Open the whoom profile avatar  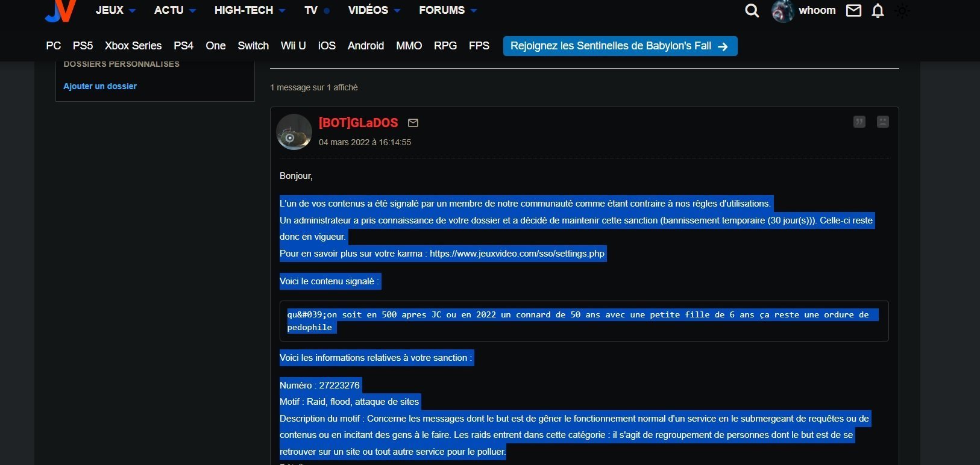pos(782,11)
